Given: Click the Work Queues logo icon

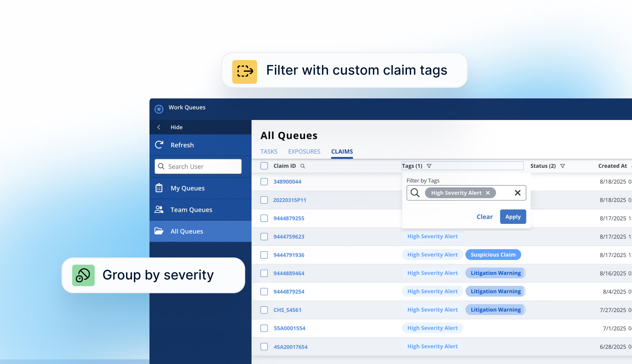Looking at the screenshot, I should pos(159,109).
